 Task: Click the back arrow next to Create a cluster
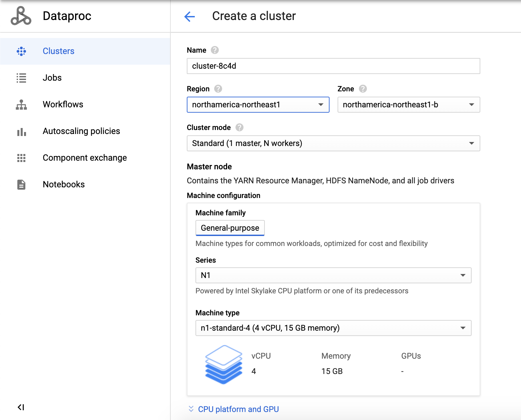(x=189, y=16)
